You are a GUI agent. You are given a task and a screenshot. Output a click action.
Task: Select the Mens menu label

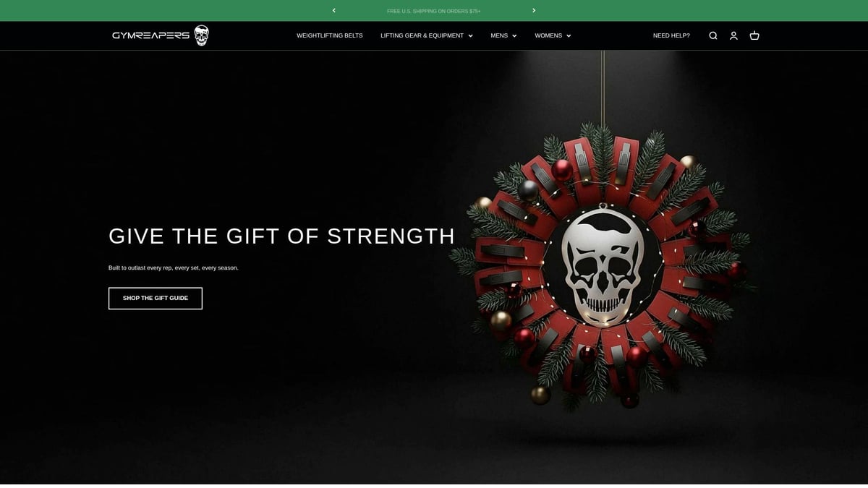point(499,35)
